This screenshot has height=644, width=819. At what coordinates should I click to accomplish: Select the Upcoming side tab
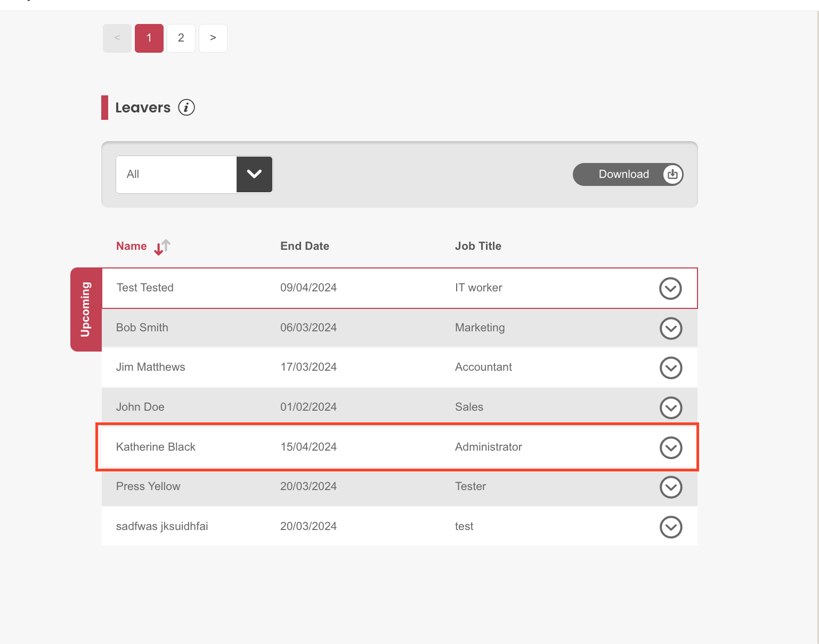[86, 309]
